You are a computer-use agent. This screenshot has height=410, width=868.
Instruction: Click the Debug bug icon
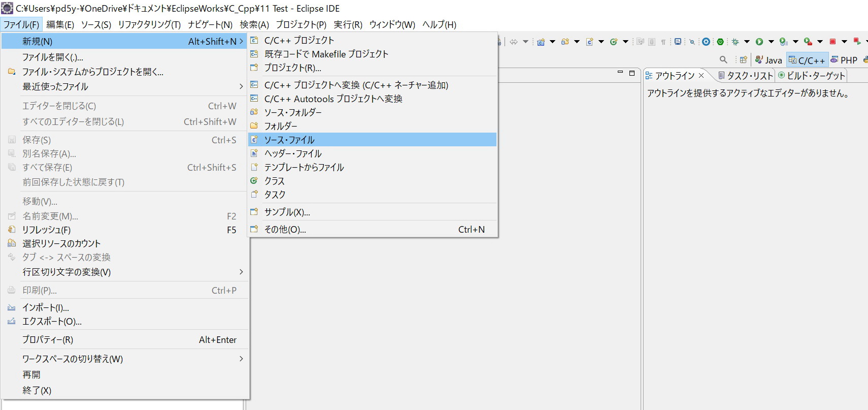tap(735, 42)
